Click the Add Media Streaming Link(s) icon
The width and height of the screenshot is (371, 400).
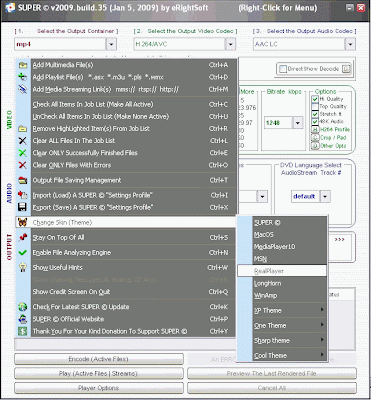pos(23,89)
